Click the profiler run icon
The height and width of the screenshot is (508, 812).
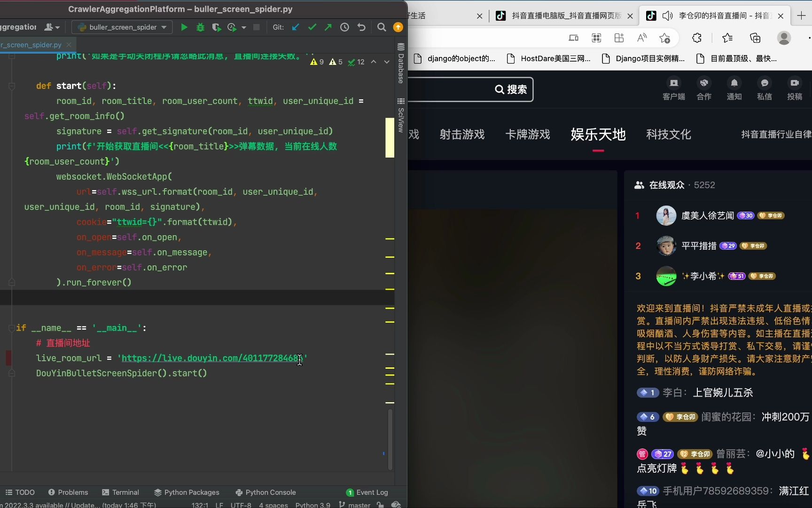pyautogui.click(x=232, y=27)
